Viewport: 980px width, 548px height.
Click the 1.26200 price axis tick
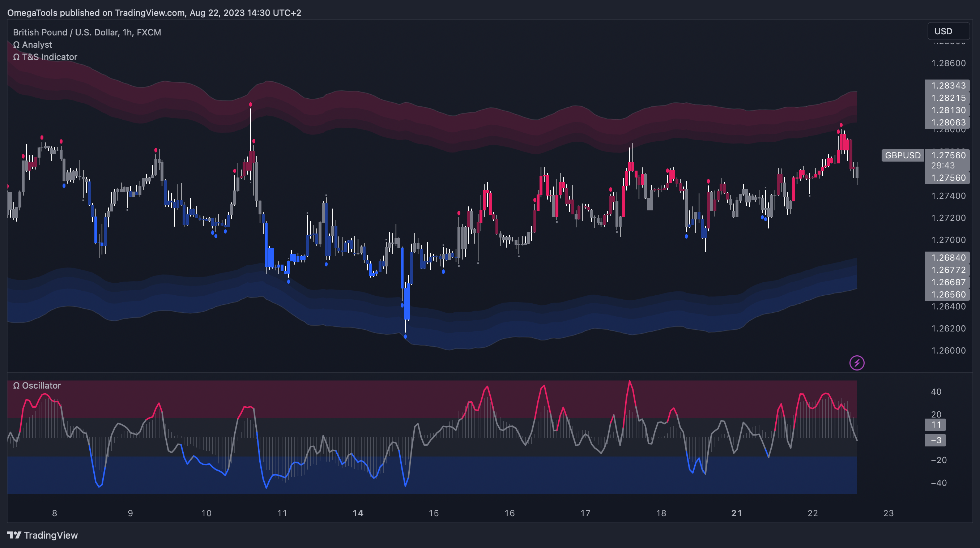949,329
